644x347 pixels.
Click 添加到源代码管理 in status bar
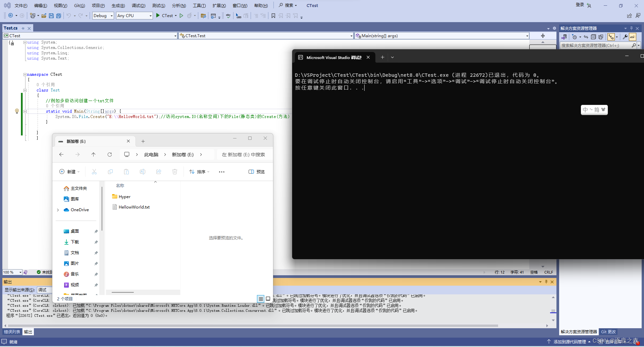coord(569,342)
